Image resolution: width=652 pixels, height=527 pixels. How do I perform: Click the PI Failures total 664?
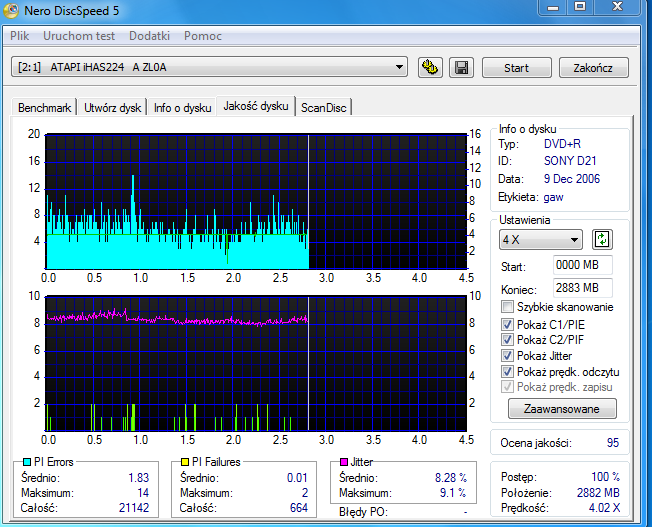(x=299, y=507)
